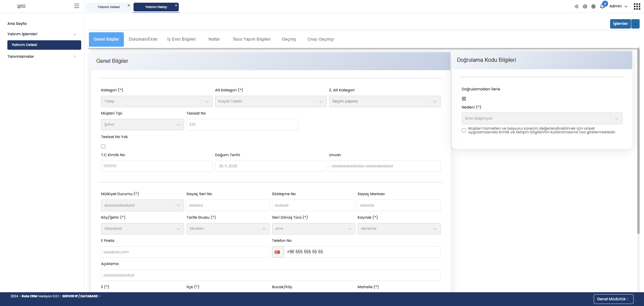Image resolution: width=644 pixels, height=306 pixels.
Task: Open the Müşteri Tipi dropdown
Action: pos(142,125)
